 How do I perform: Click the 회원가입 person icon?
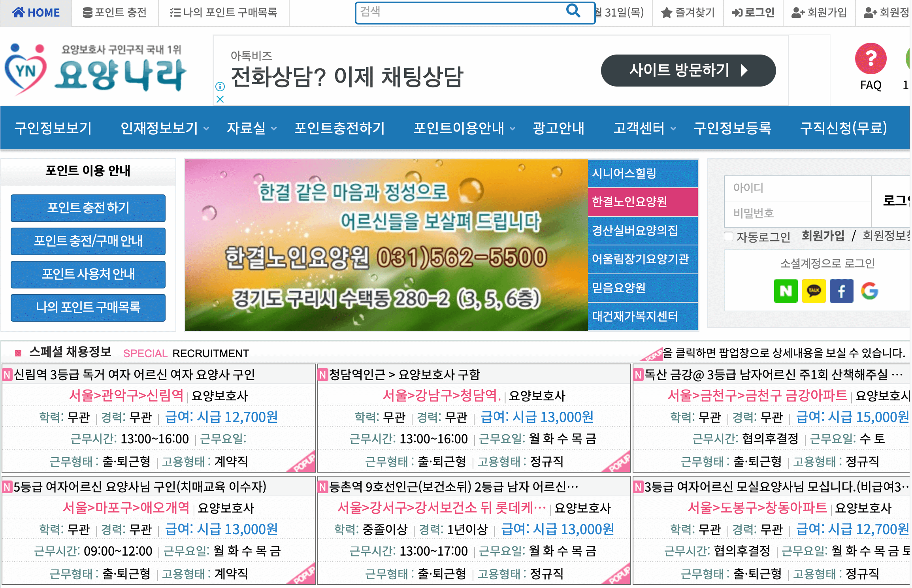(x=797, y=12)
